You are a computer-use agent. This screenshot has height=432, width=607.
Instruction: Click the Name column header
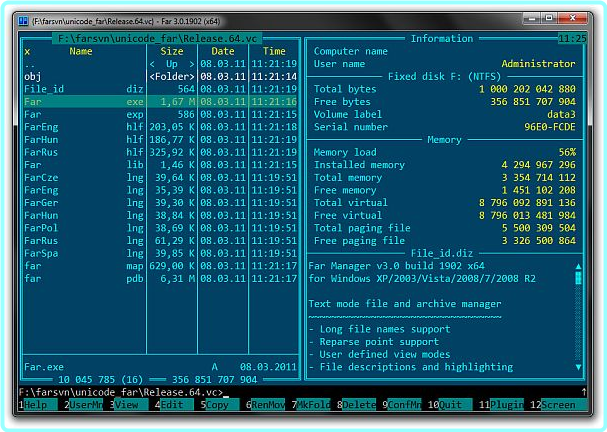point(80,51)
